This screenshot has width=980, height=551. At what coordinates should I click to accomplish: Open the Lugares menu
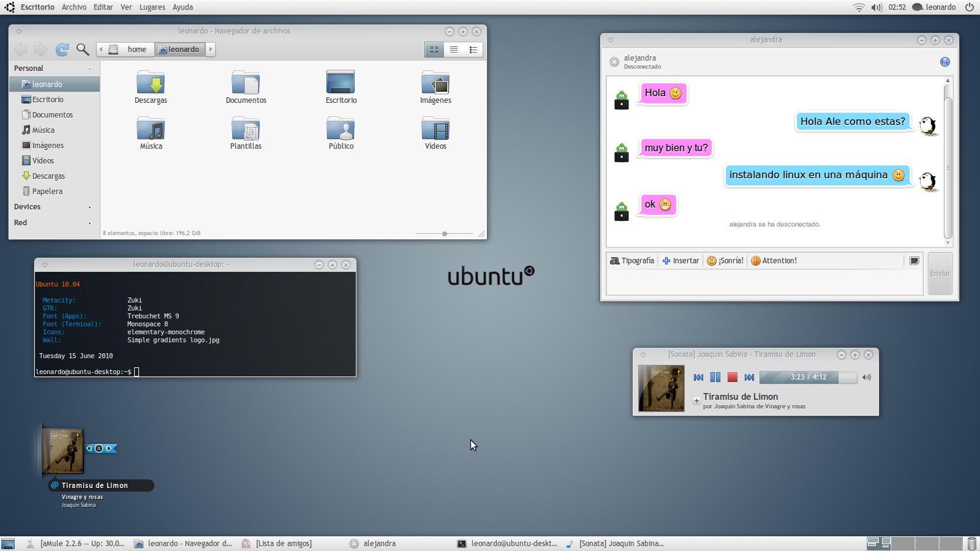tap(152, 7)
